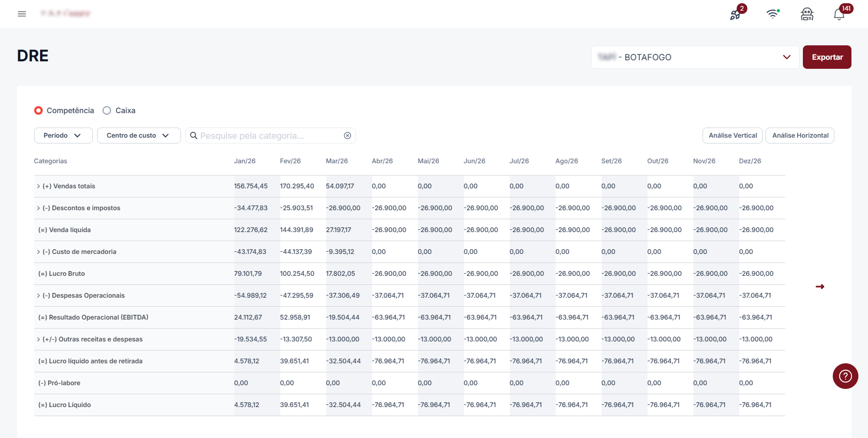Open the BOTAFOGO unit selector
Screen dimensions: 868x438
pyautogui.click(x=695, y=57)
